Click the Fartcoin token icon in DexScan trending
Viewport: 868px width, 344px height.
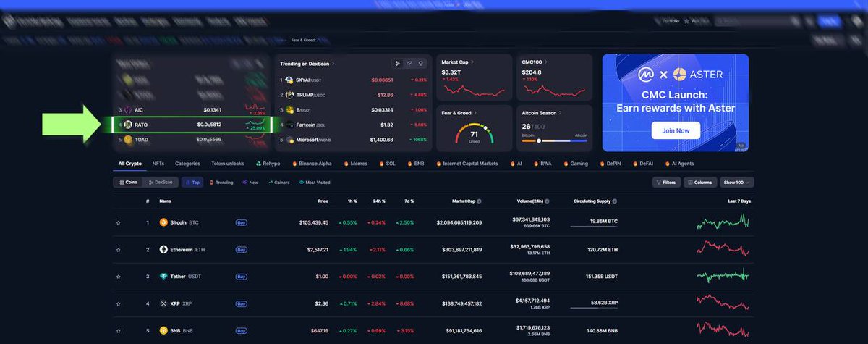click(289, 125)
